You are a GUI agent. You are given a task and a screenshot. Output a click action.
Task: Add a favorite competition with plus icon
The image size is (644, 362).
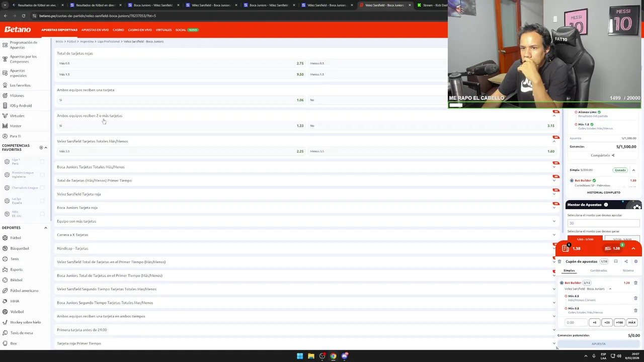41,148
